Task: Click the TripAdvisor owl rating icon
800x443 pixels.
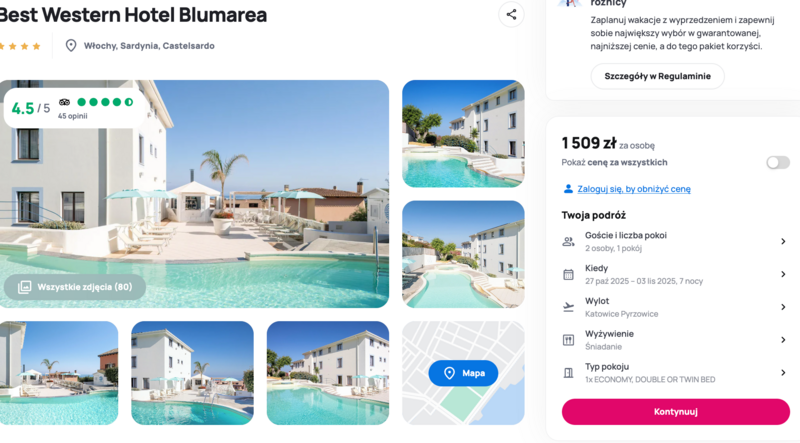Action: coord(64,102)
